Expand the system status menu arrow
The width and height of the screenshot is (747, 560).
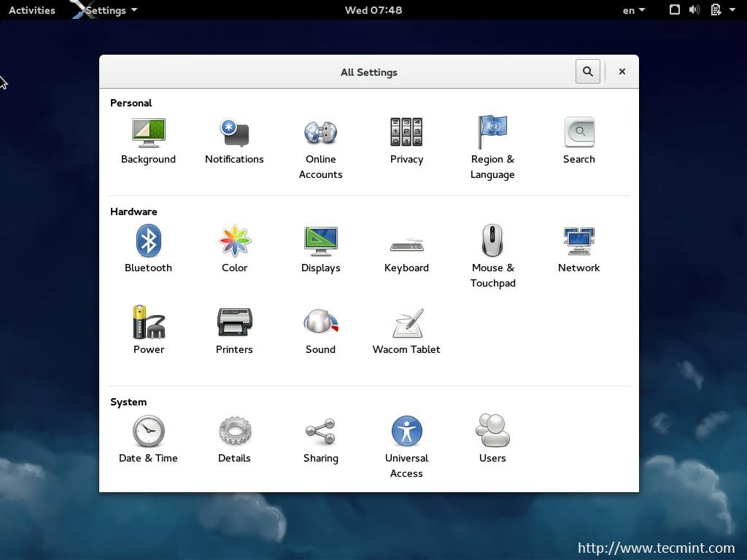[x=732, y=10]
